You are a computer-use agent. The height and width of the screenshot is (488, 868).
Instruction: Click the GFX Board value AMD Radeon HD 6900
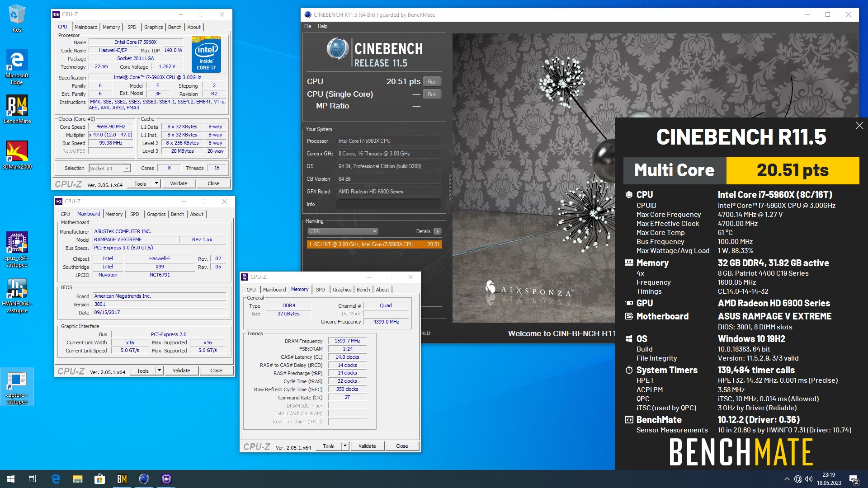point(388,192)
